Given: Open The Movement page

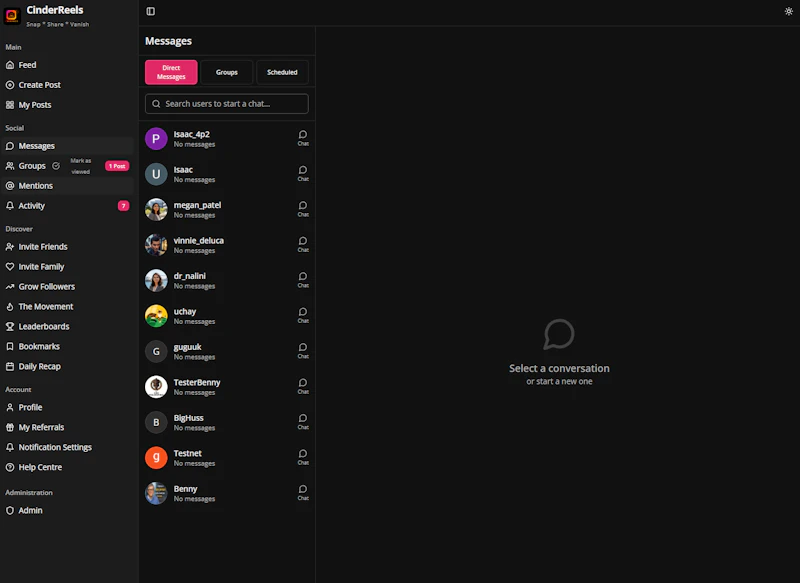Looking at the screenshot, I should pos(67,306).
